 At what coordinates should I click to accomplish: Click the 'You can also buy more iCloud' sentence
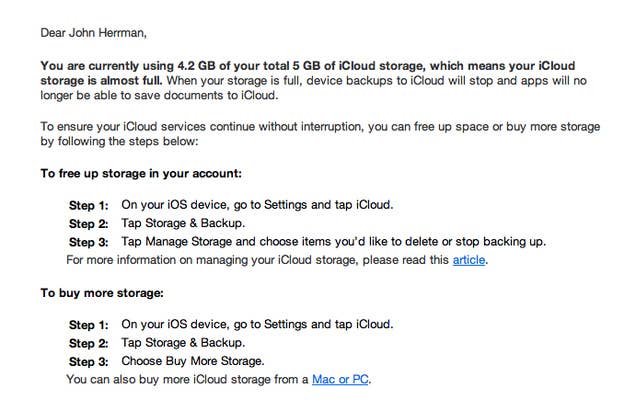pos(219,379)
